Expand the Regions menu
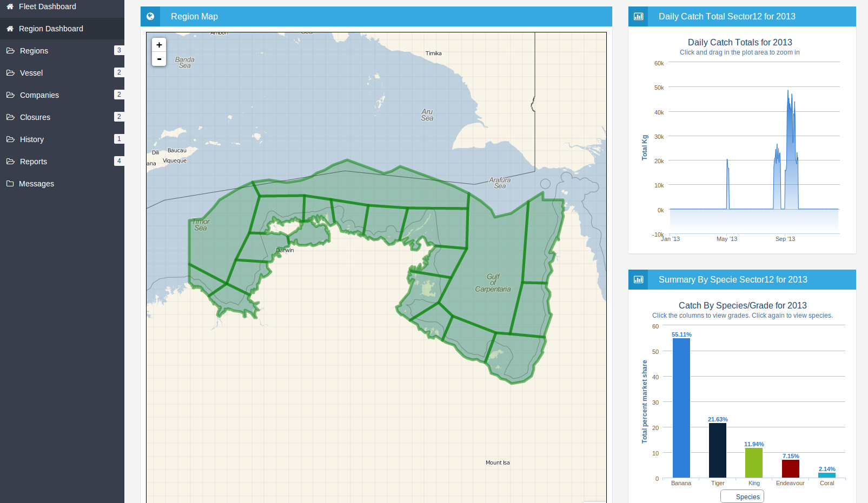The width and height of the screenshot is (868, 503). point(62,51)
